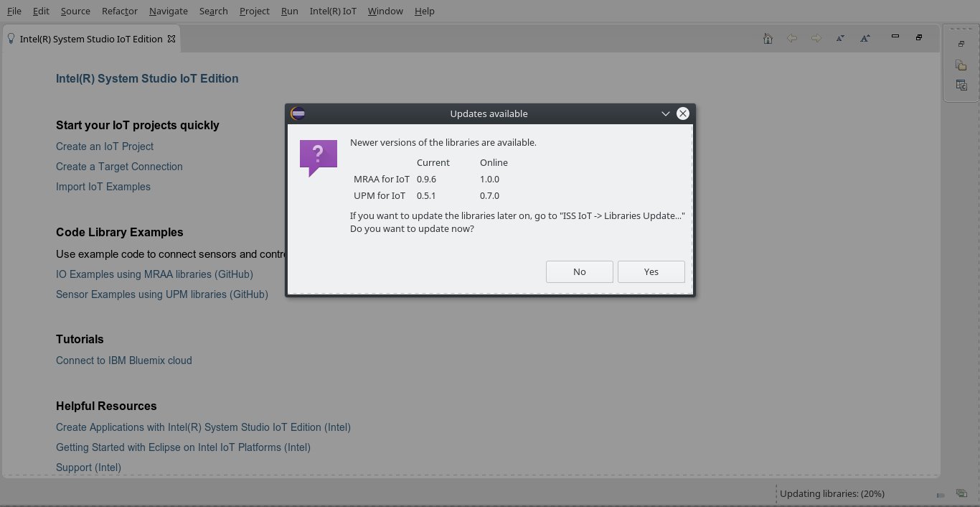The image size is (980, 507).
Task: Click No to skip the library update
Action: 580,271
